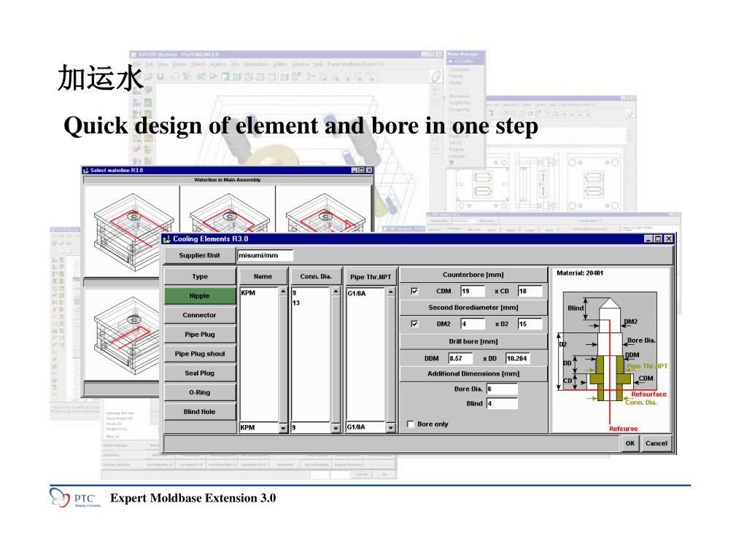
Task: Click the Name list scroll-up arrow
Action: 284,291
